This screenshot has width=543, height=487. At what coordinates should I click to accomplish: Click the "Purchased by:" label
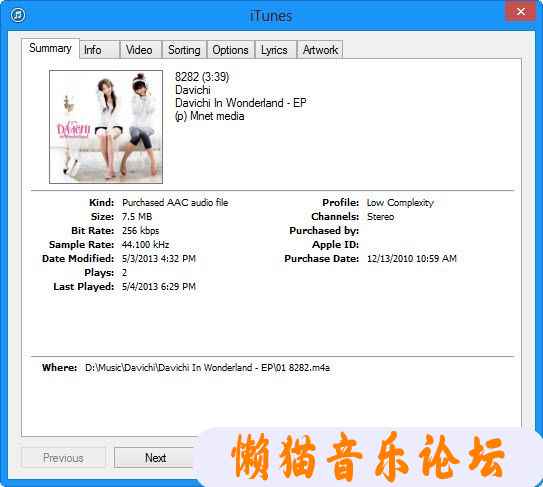324,231
